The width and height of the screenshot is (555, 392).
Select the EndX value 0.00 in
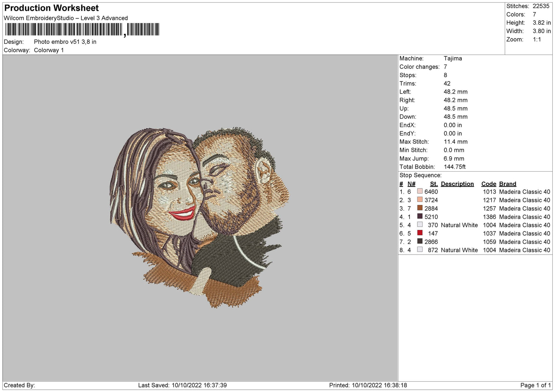(453, 125)
